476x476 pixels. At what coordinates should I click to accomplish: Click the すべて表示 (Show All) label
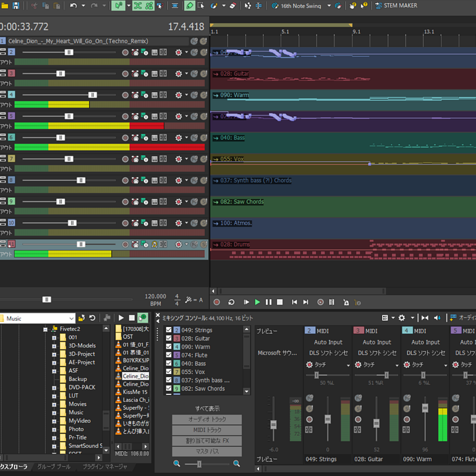pos(207,408)
